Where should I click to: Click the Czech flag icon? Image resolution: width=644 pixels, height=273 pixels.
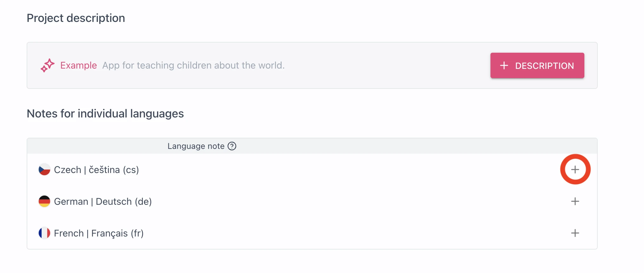click(x=44, y=170)
